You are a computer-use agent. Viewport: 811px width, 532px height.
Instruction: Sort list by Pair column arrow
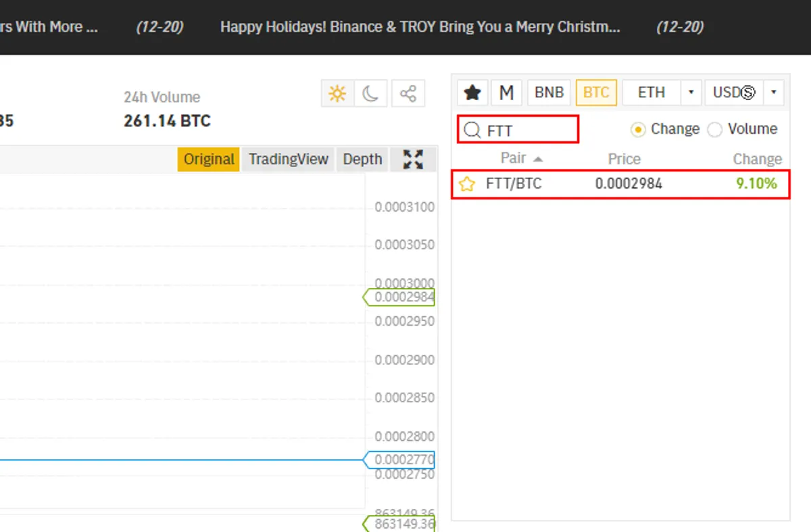(x=538, y=160)
